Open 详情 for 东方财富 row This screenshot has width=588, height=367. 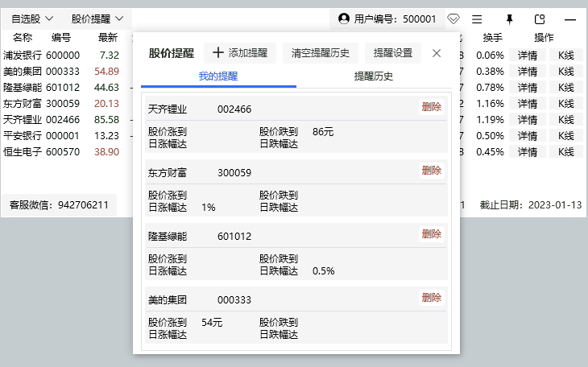coord(528,104)
